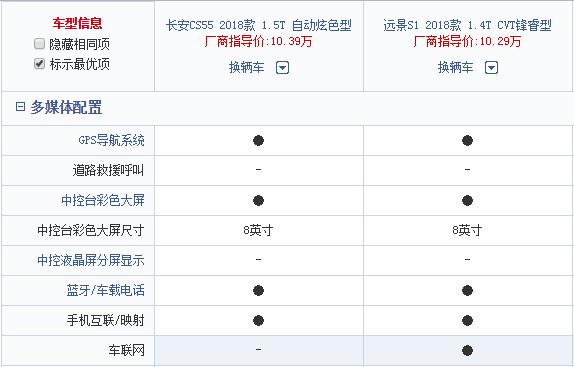Collapse the 多媒体配置 section
Image resolution: width=574 pixels, height=367 pixels.
[x=20, y=106]
